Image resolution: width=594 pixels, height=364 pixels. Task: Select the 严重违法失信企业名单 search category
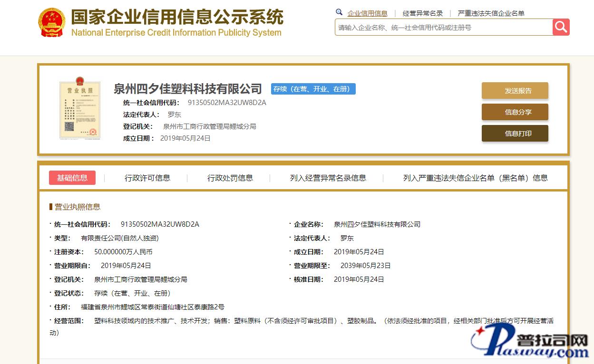coord(491,13)
